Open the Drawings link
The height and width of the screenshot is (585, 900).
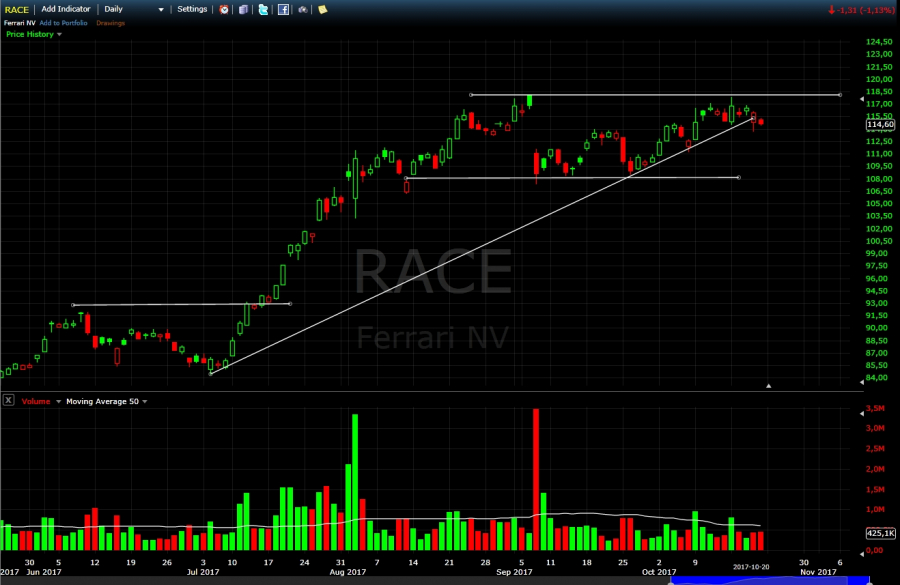110,22
